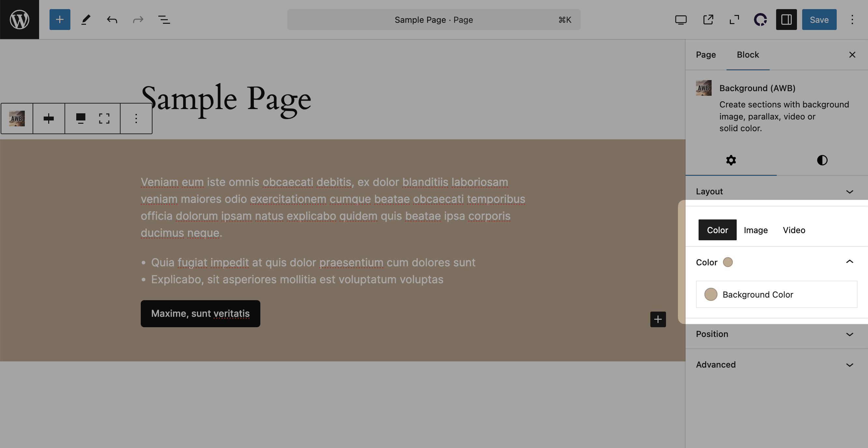
Task: Open the command palette search field
Action: [433, 20]
